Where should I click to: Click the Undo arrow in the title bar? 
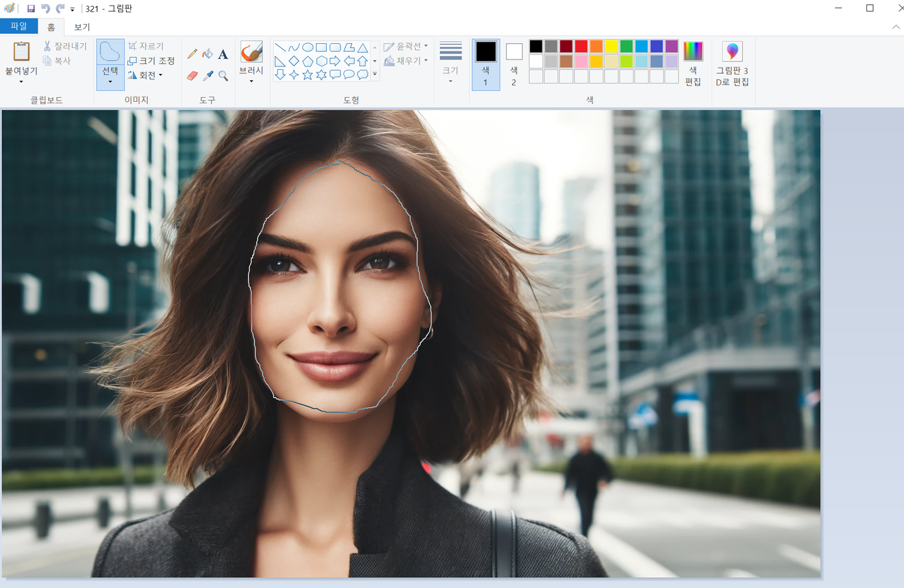pyautogui.click(x=45, y=8)
